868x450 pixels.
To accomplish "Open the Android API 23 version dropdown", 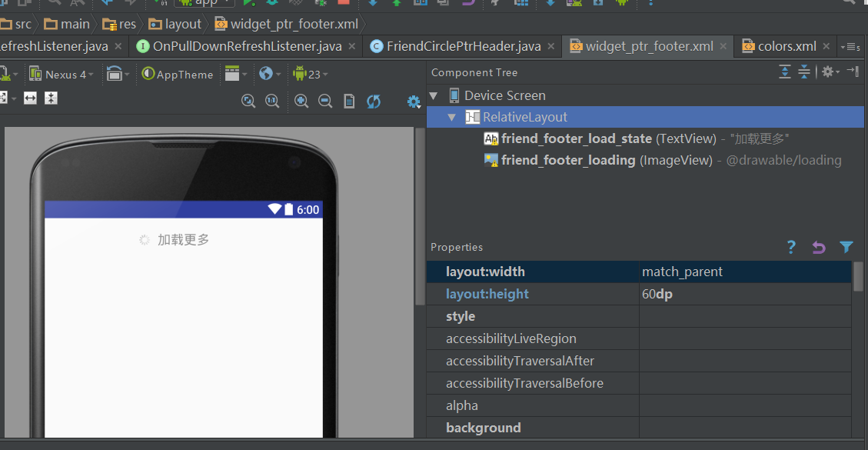I will pos(310,75).
